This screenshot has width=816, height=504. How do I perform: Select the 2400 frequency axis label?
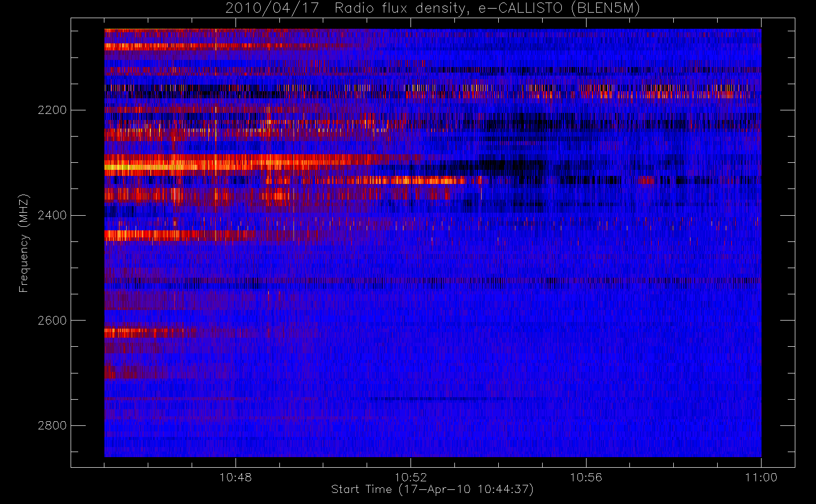52,215
